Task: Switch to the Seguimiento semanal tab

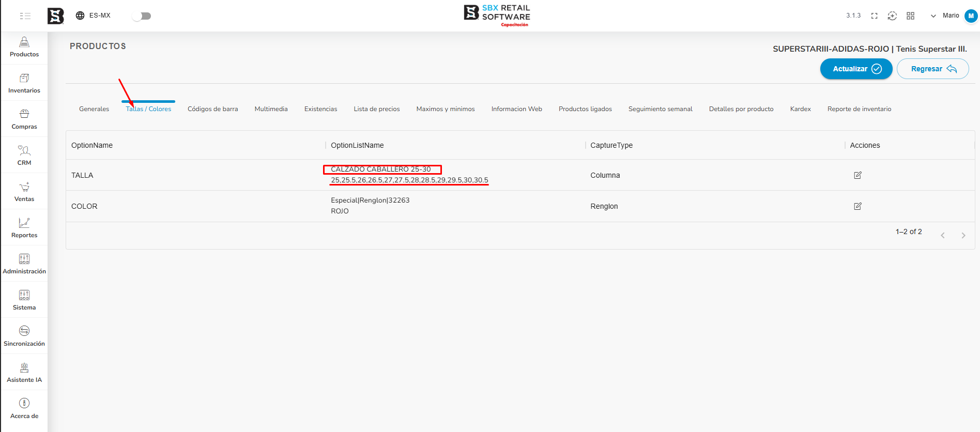Action: [660, 109]
